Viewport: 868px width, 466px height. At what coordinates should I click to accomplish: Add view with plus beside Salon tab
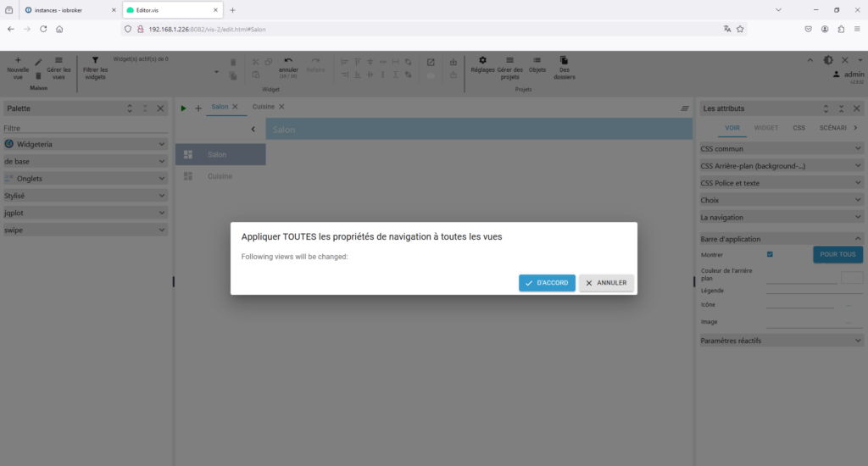pyautogui.click(x=198, y=108)
